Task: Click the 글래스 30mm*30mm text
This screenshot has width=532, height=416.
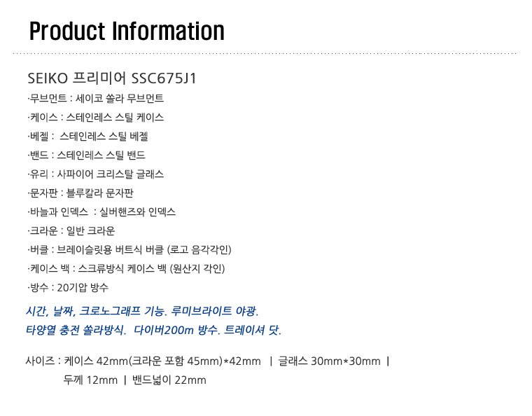Action: 329,361
